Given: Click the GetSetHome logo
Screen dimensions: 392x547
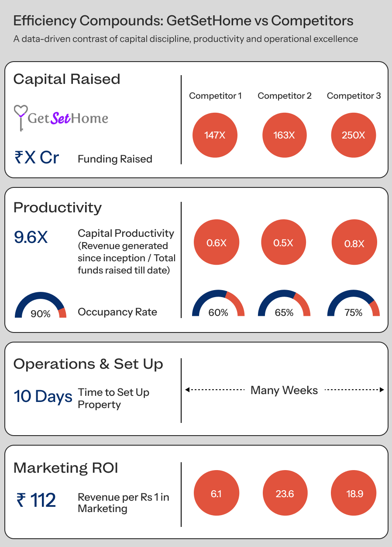Looking at the screenshot, I should click(x=61, y=118).
